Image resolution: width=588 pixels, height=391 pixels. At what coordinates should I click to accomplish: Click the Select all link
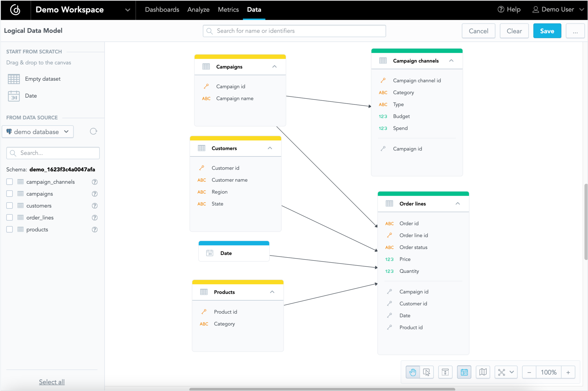[52, 382]
